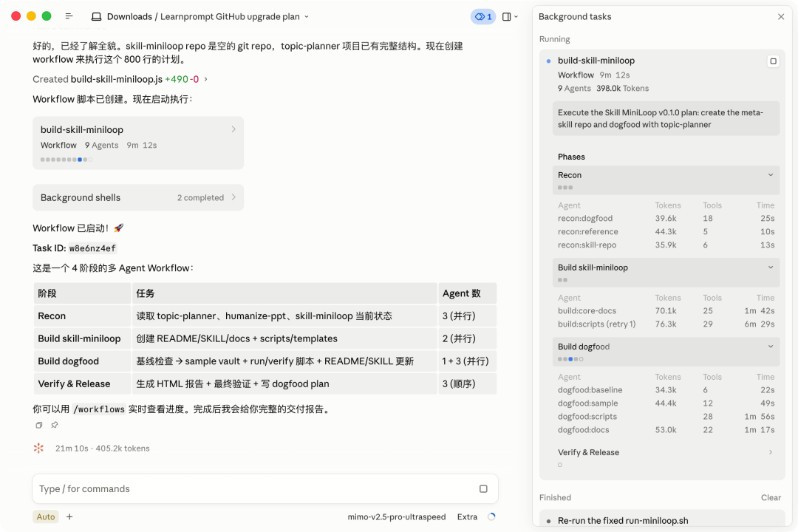The width and height of the screenshot is (798, 532).
Task: Expand the Created build-skill-miniloop.js diff
Action: point(205,79)
